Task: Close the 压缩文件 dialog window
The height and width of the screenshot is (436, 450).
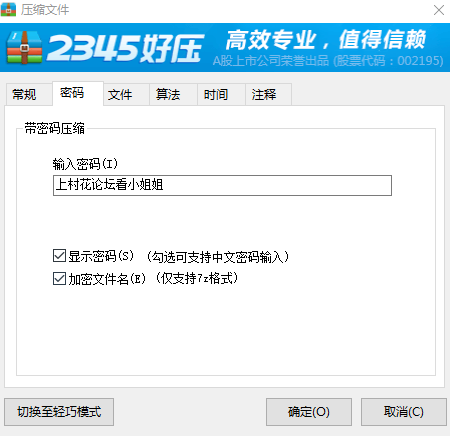Action: click(439, 10)
